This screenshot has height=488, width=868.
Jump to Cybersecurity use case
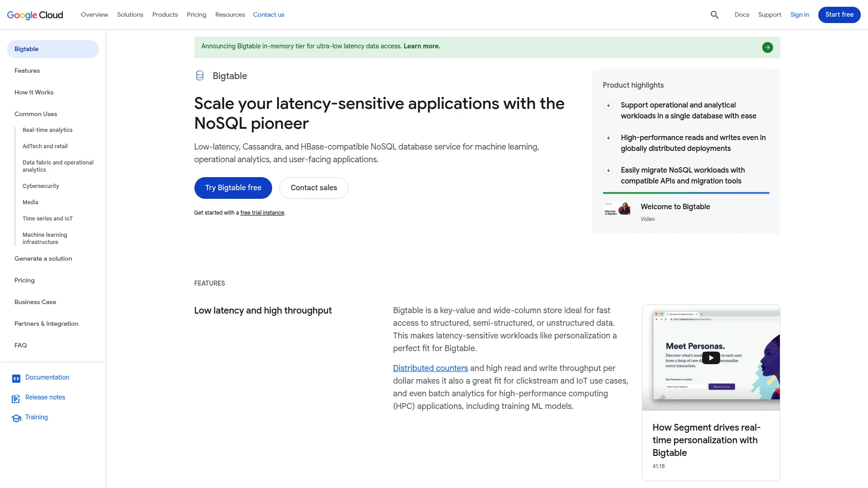pyautogui.click(x=41, y=186)
